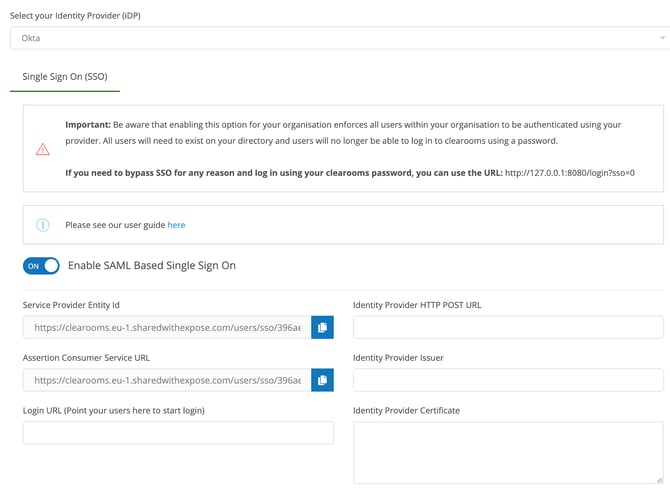The height and width of the screenshot is (490, 670).
Task: Switch to the Single Sign On (SSO) tab
Action: 65,75
